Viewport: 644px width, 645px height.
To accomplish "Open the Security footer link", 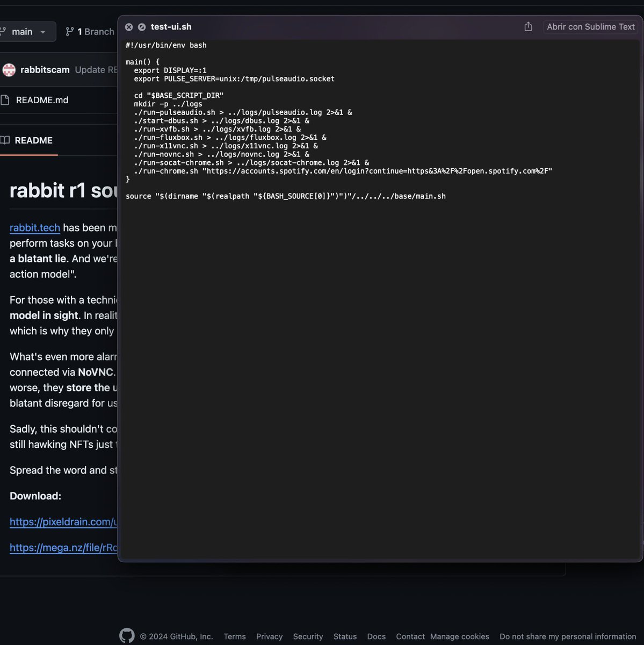I will [x=308, y=636].
